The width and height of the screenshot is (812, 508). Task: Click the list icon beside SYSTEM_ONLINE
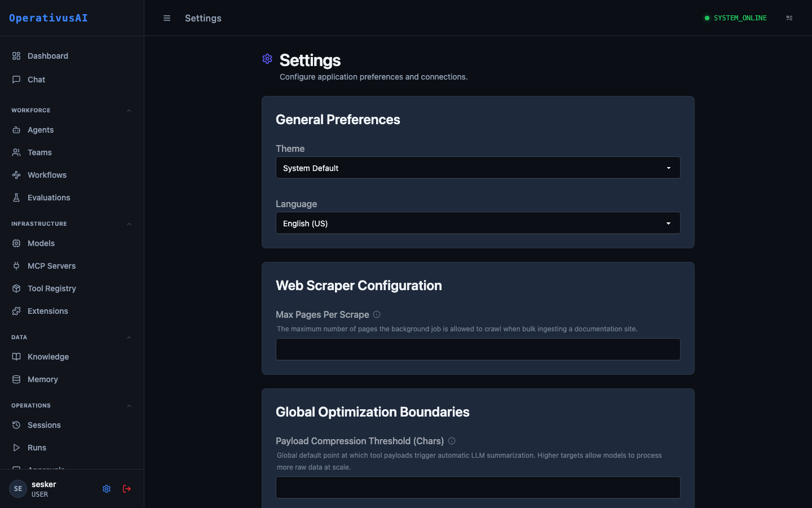pyautogui.click(x=789, y=18)
